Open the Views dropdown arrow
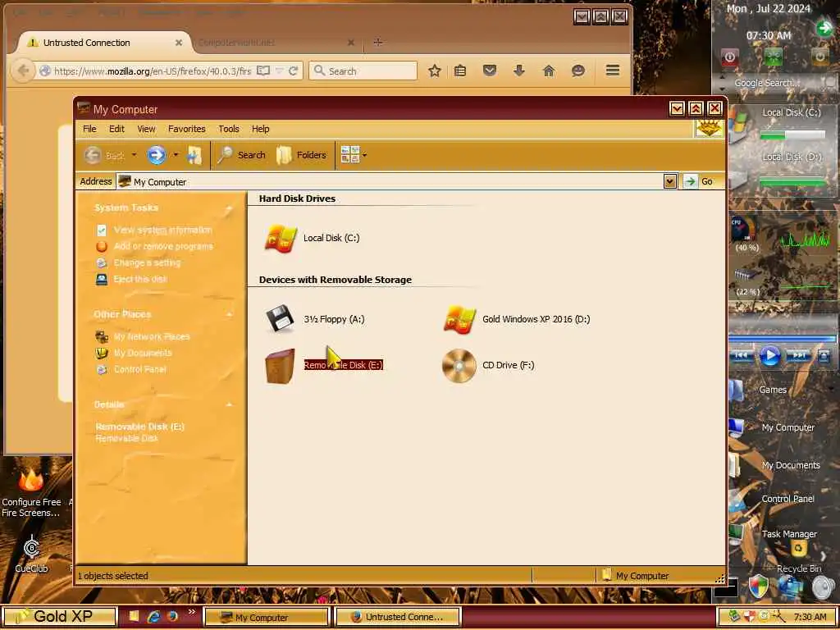Screen dimensions: 840x630 pyautogui.click(x=365, y=155)
